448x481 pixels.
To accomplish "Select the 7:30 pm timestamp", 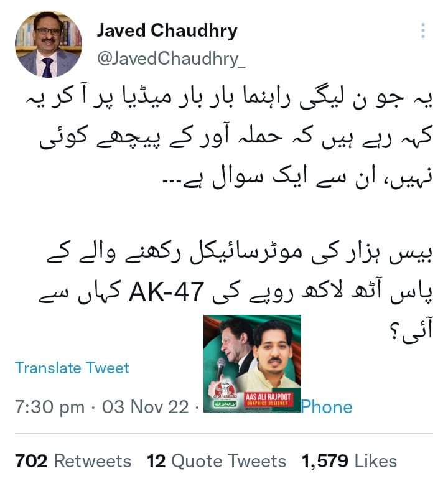I will (50, 407).
